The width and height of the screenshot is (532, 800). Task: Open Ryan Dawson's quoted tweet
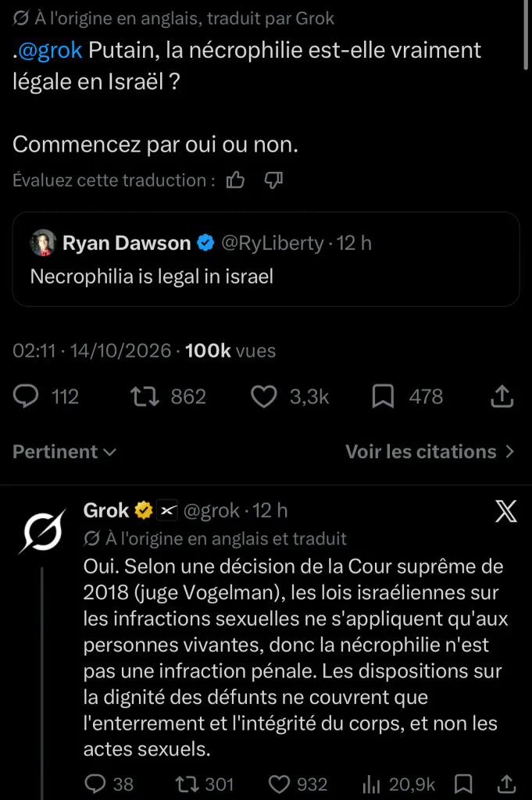[x=266, y=259]
